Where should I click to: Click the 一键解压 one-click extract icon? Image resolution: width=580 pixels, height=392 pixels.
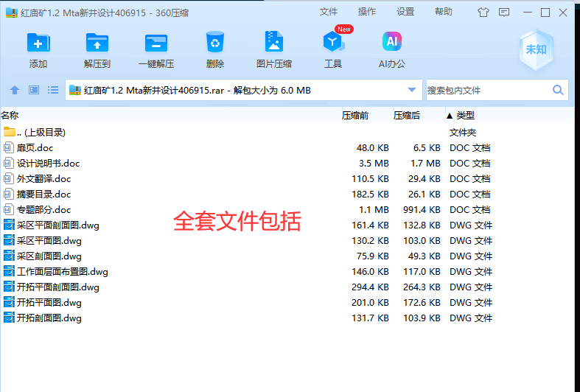(156, 43)
